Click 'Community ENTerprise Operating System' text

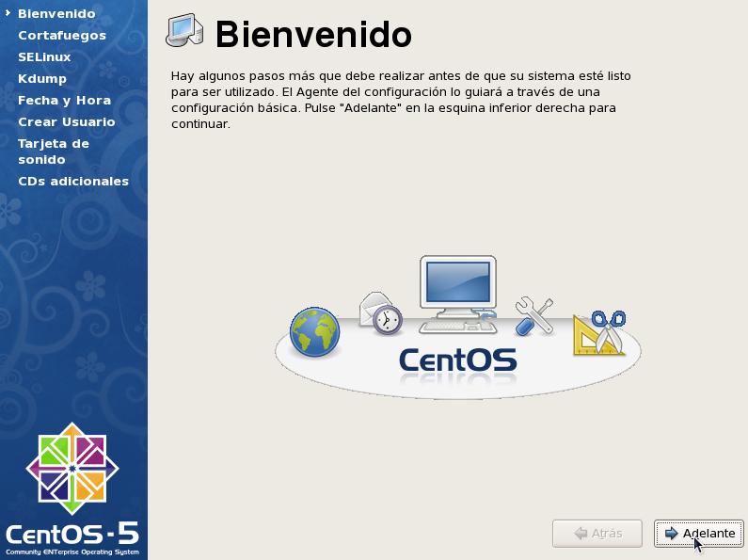(72, 552)
